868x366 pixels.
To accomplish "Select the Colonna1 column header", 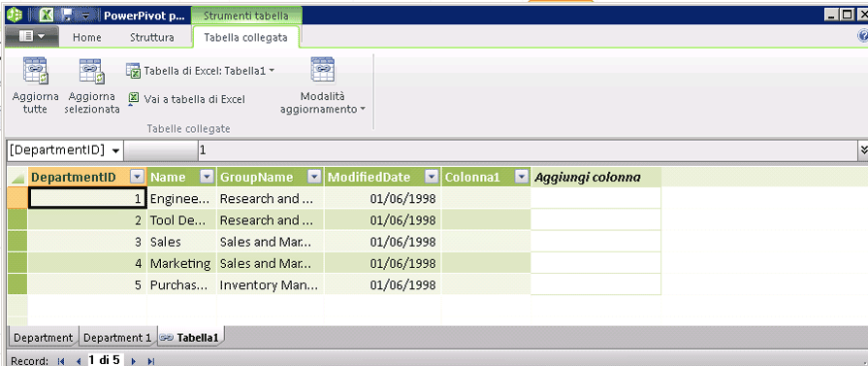I will [472, 177].
